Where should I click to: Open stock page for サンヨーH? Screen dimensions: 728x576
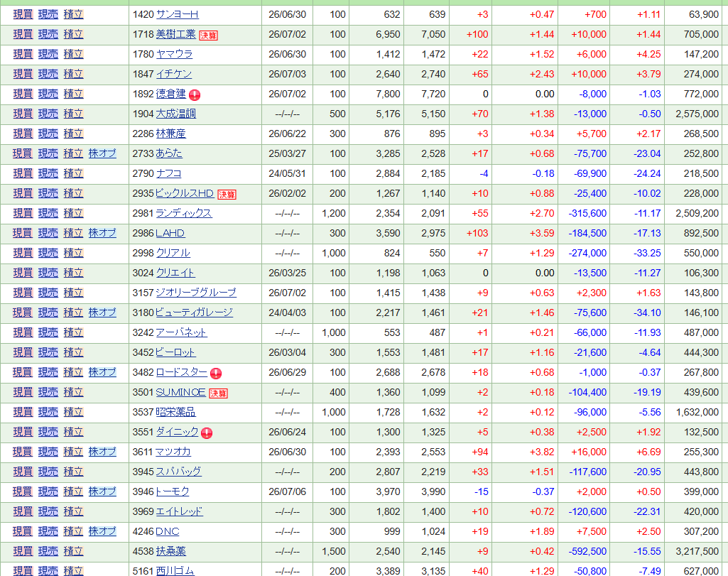[x=177, y=14]
